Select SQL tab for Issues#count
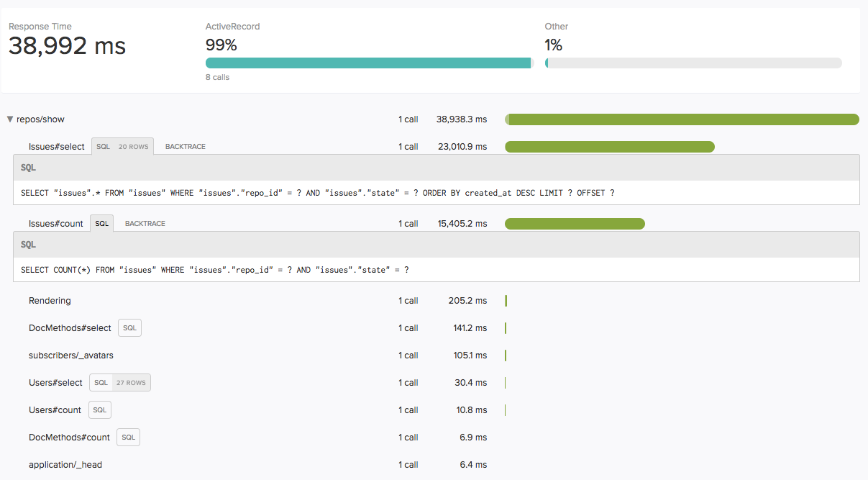The width and height of the screenshot is (868, 480). click(x=102, y=224)
